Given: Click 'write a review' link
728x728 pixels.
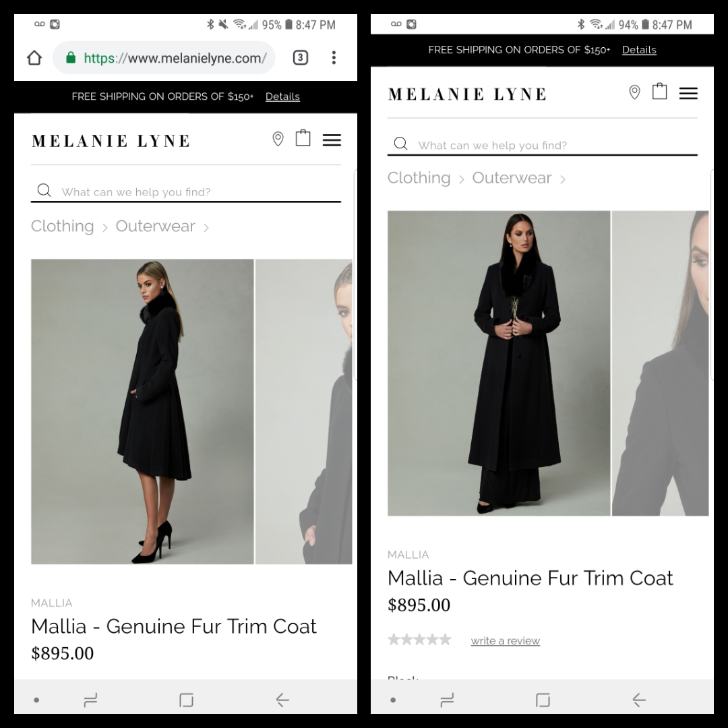Looking at the screenshot, I should pos(505,641).
